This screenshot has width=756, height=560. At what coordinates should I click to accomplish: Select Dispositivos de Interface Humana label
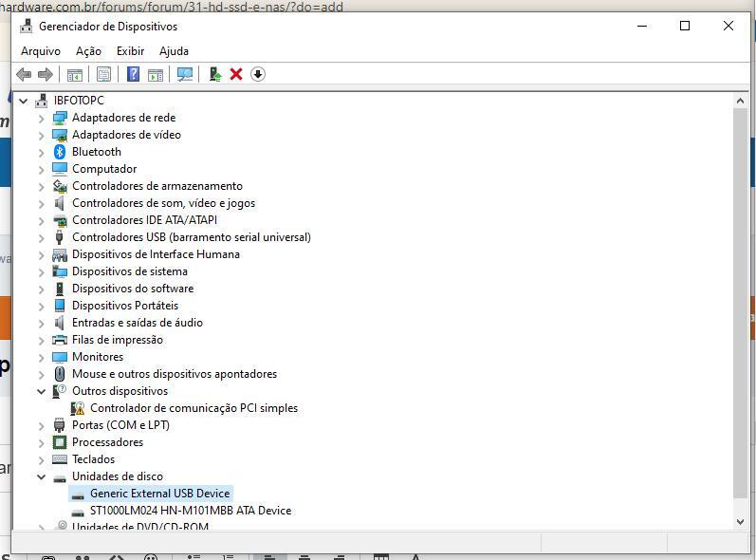point(156,254)
